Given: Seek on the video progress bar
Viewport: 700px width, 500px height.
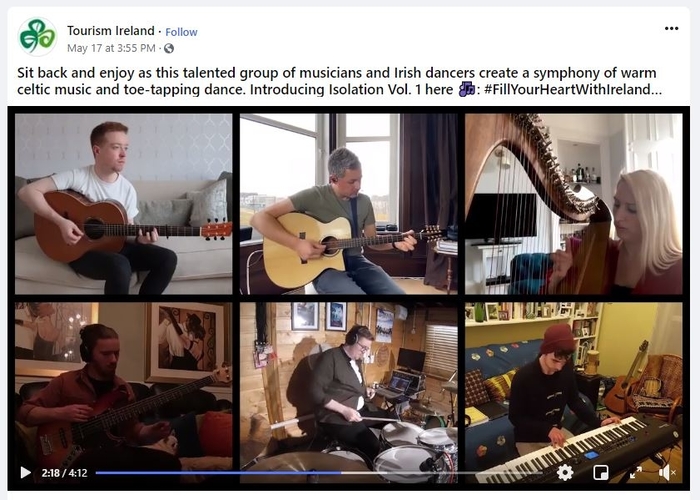Looking at the screenshot, I should coord(319,472).
